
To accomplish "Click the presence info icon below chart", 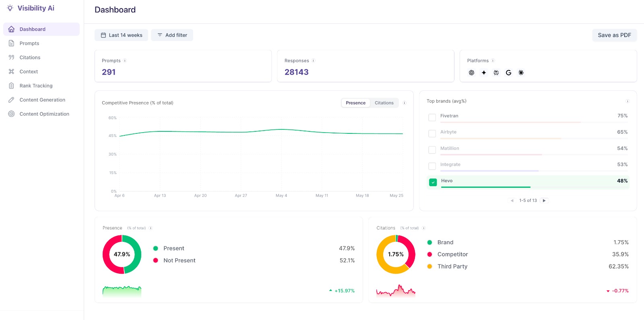I will (151, 228).
